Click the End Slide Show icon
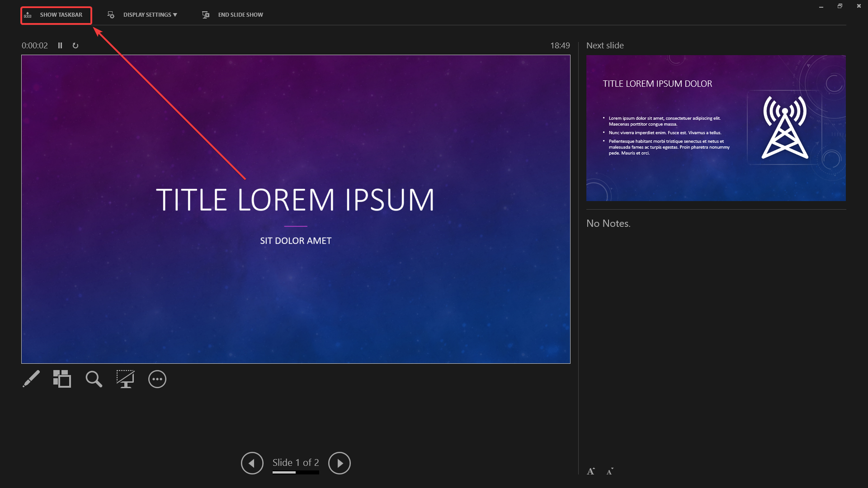This screenshot has width=868, height=488. (x=206, y=15)
